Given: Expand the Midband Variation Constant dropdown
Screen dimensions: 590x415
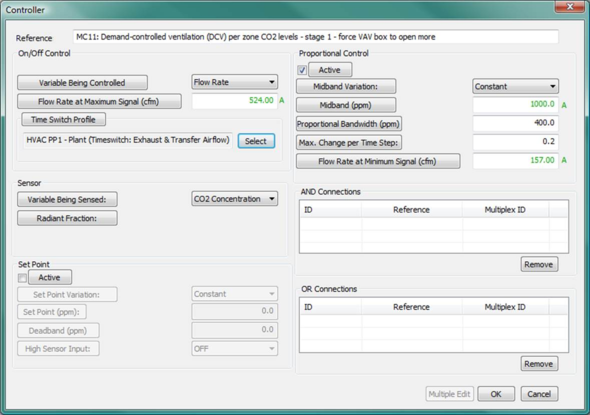Looking at the screenshot, I should click(x=515, y=86).
